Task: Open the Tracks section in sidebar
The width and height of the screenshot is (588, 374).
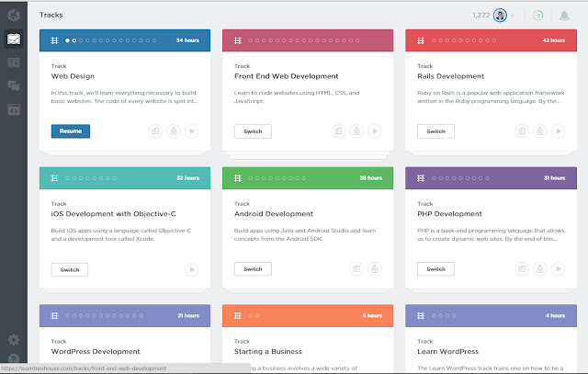Action: [x=14, y=39]
